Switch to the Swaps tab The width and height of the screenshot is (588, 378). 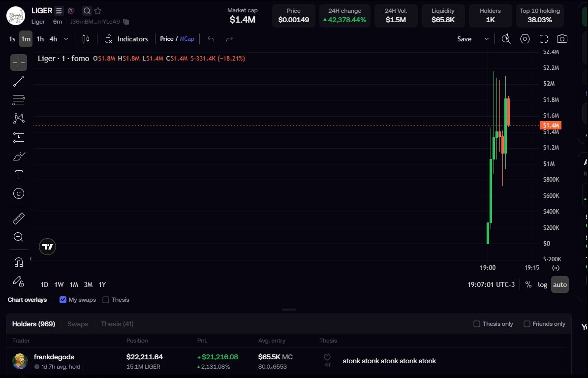[78, 324]
